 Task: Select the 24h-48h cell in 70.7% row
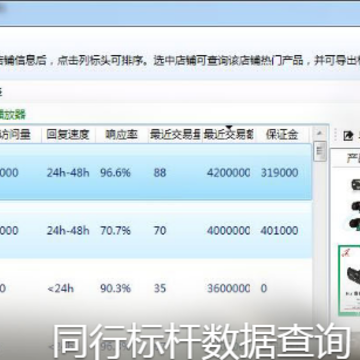68,230
